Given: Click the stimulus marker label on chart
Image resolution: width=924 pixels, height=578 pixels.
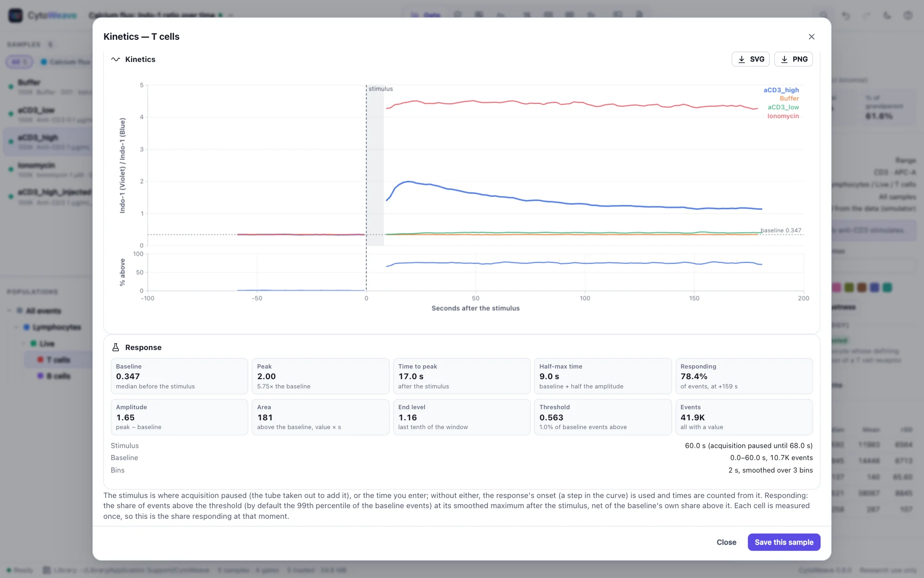Looking at the screenshot, I should (x=381, y=89).
